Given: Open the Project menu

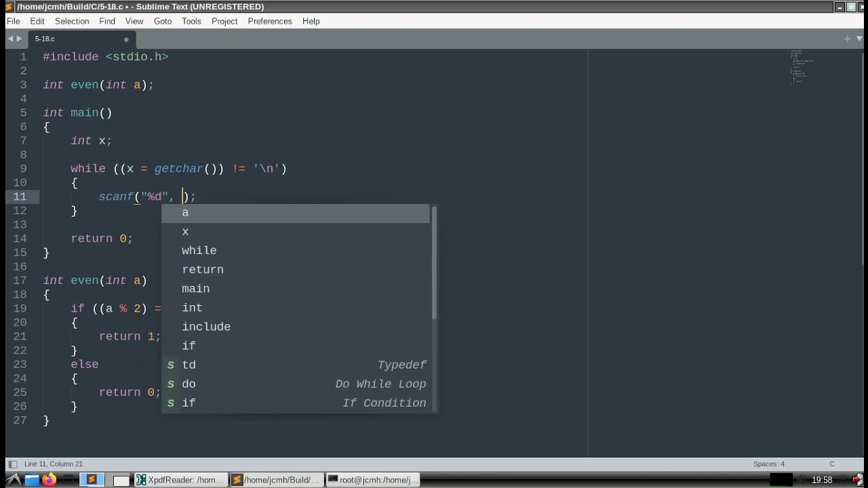Looking at the screenshot, I should [x=224, y=21].
